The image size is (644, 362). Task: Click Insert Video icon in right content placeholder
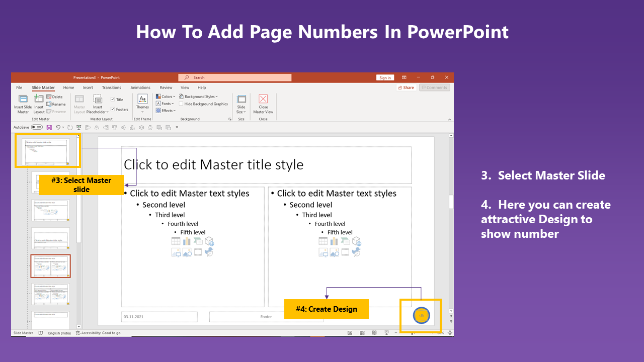(345, 252)
